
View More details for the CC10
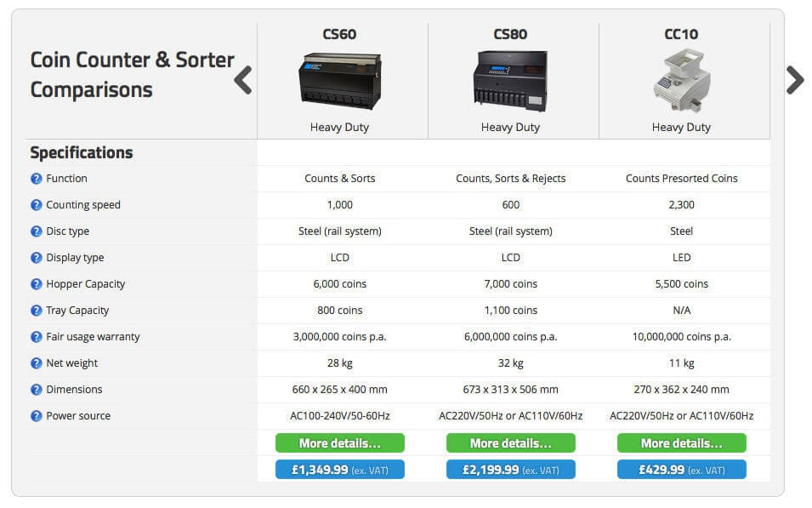[682, 443]
